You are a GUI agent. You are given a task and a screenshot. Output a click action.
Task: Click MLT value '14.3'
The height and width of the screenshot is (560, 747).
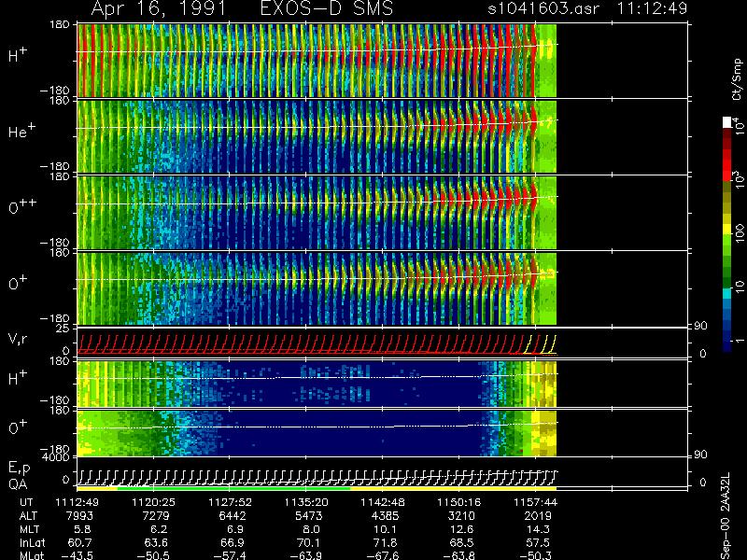(538, 529)
